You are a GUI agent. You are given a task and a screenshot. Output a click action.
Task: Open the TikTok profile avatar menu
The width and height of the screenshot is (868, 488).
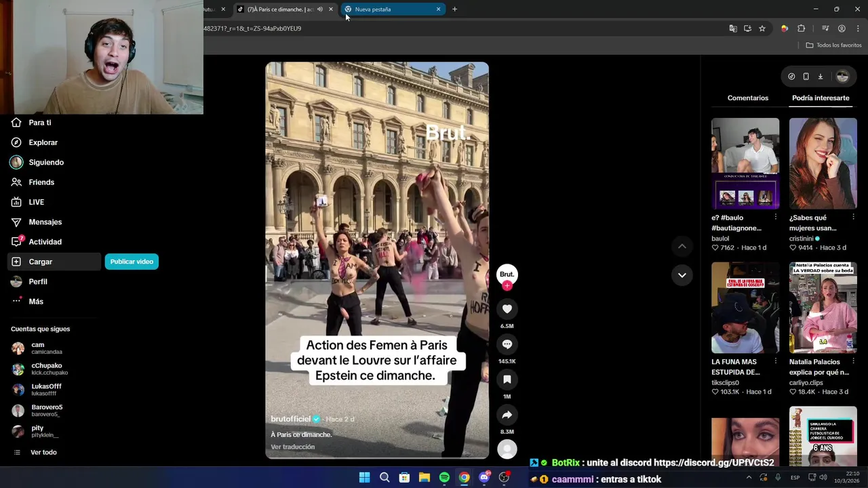coord(842,77)
